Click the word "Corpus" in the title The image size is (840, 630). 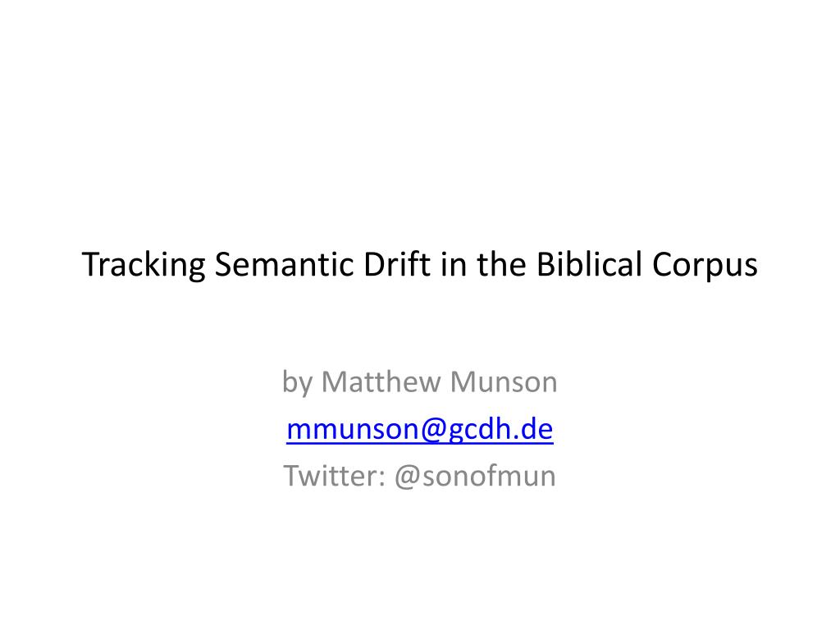point(705,265)
